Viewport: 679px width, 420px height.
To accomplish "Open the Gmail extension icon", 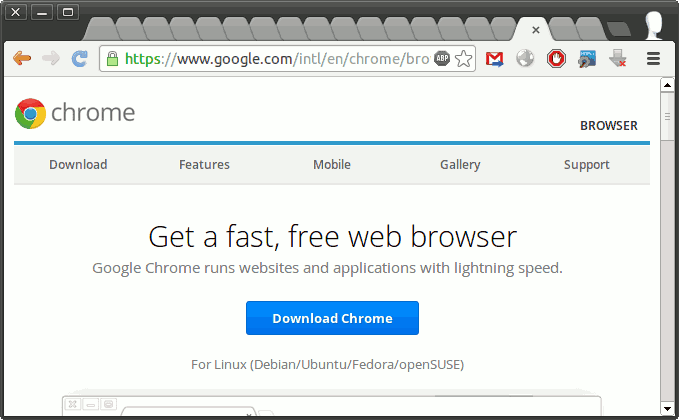I will point(494,59).
